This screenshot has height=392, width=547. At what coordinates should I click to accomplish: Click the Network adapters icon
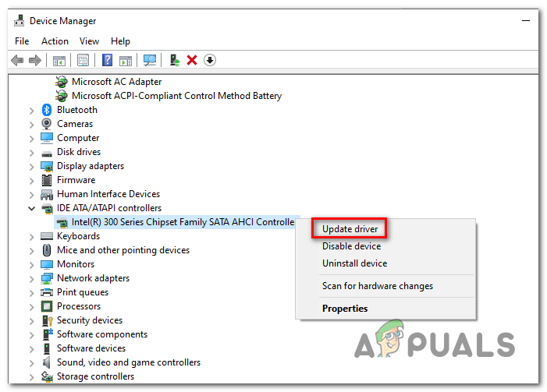47,278
